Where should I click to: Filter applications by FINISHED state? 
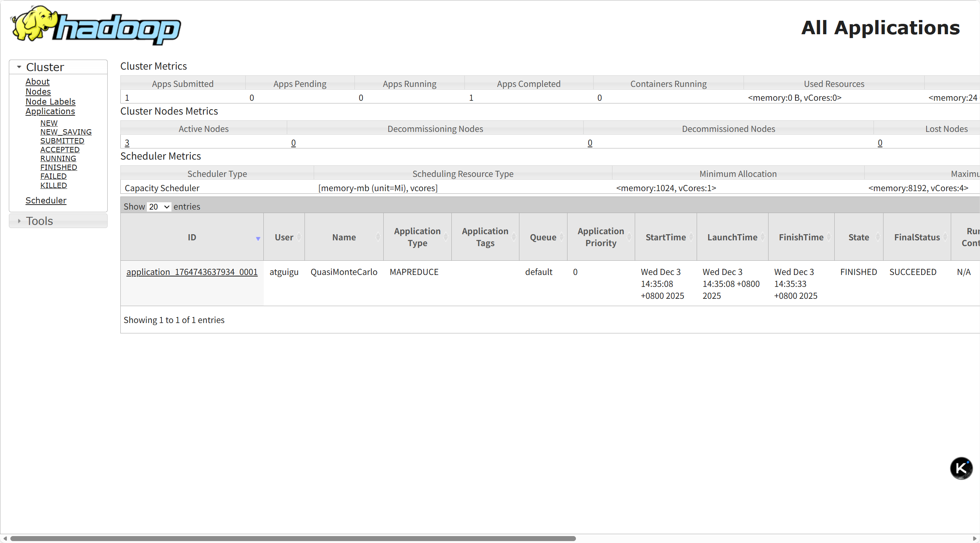58,167
